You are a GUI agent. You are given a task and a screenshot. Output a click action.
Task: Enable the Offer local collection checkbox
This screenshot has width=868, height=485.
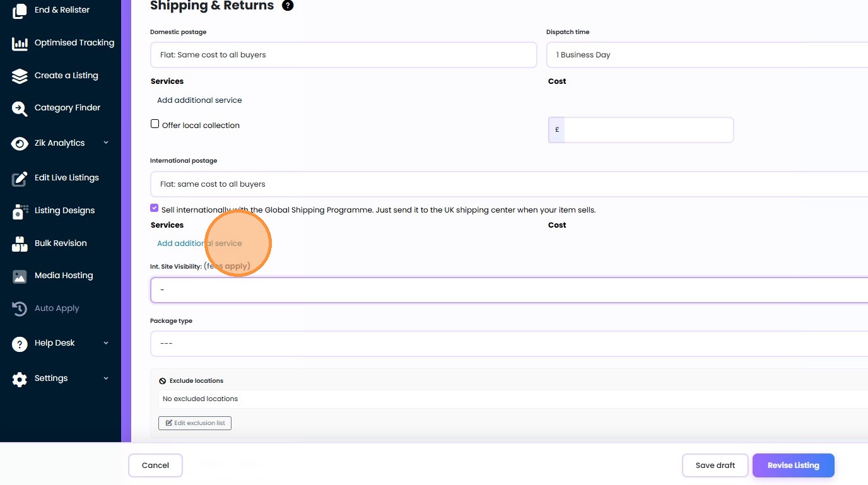pyautogui.click(x=155, y=124)
